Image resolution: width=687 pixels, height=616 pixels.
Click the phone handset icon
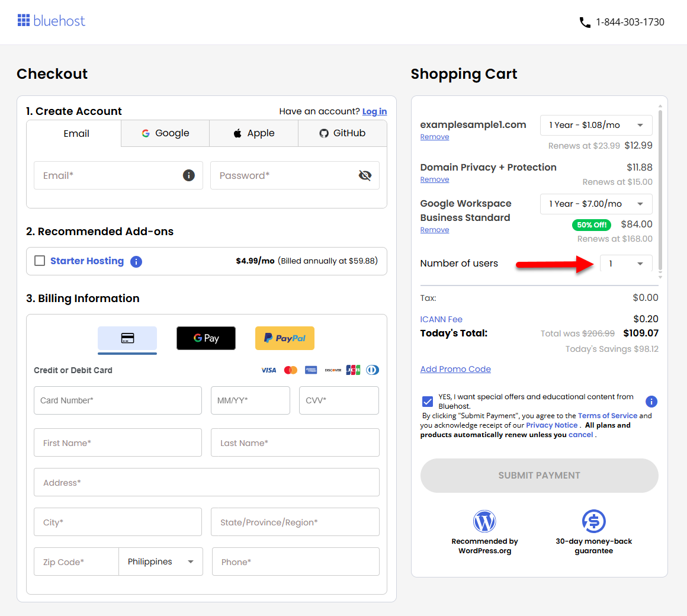click(585, 23)
